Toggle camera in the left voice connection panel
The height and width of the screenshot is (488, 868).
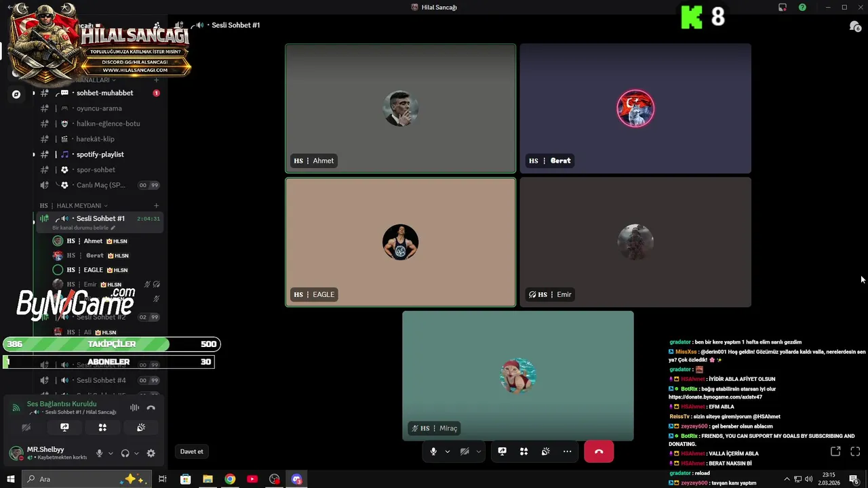(26, 428)
